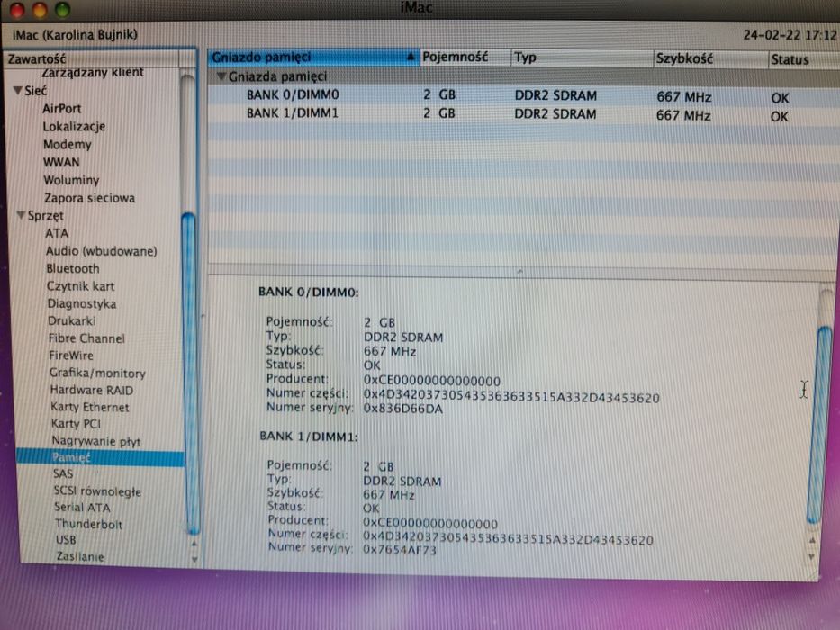Click the green zoom window button
This screenshot has width=840, height=630.
(63, 9)
